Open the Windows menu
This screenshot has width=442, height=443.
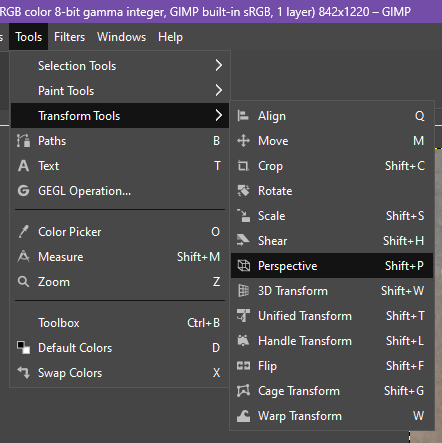[121, 37]
